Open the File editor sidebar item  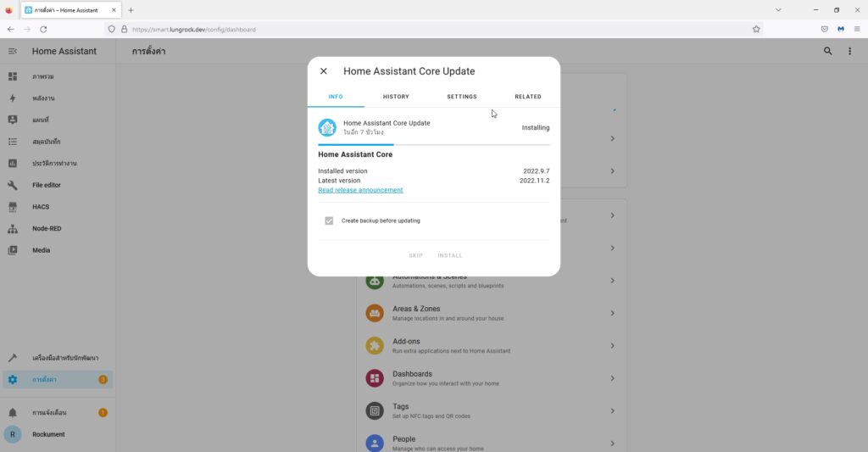coord(58,185)
